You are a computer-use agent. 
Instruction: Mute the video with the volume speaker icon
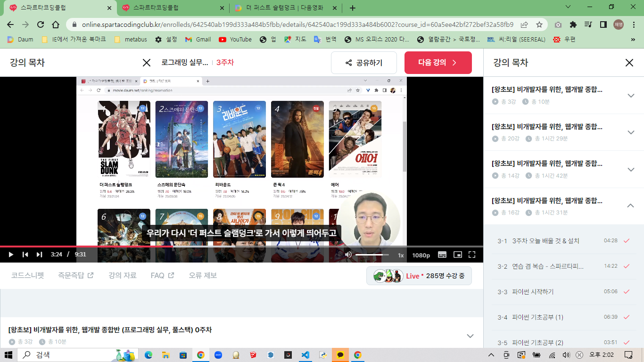pyautogui.click(x=348, y=255)
